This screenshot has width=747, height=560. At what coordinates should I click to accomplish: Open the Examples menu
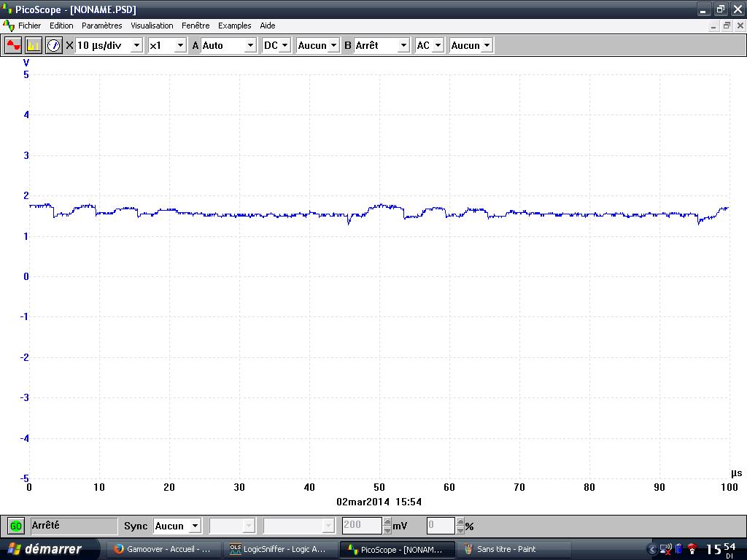(234, 26)
